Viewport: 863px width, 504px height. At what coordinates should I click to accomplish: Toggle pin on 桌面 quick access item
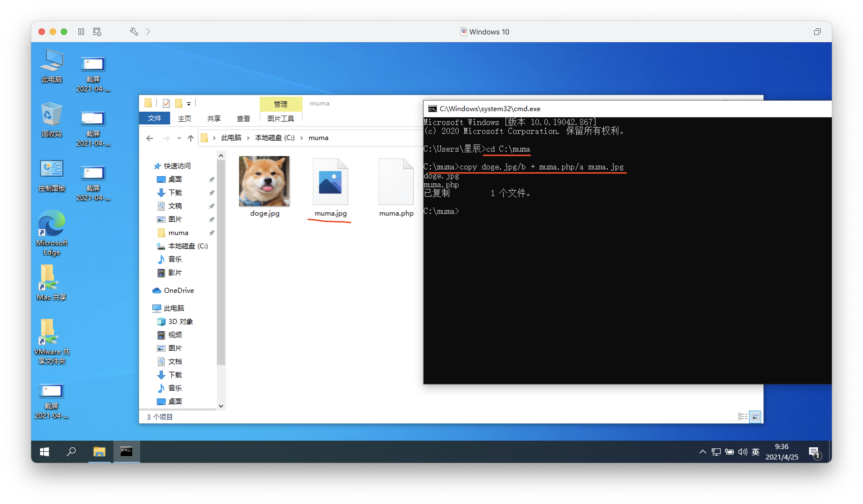(212, 179)
